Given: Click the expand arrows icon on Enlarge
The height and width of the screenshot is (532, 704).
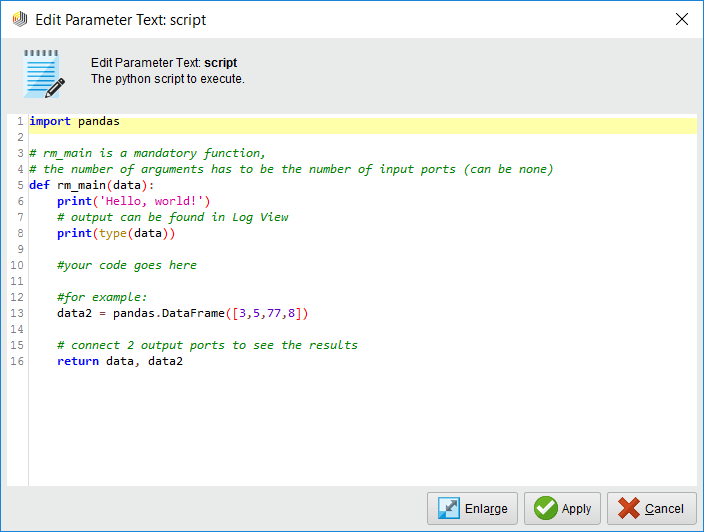Looking at the screenshot, I should coord(449,508).
